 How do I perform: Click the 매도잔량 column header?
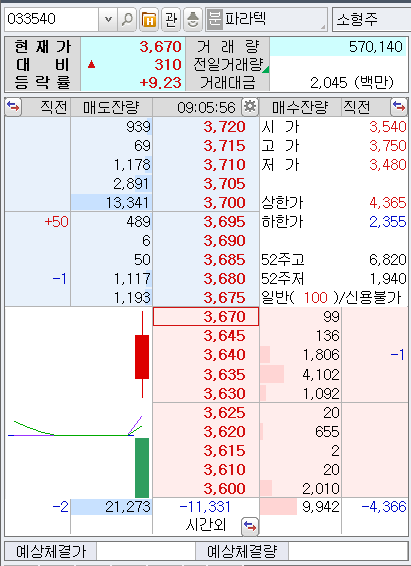coord(111,107)
